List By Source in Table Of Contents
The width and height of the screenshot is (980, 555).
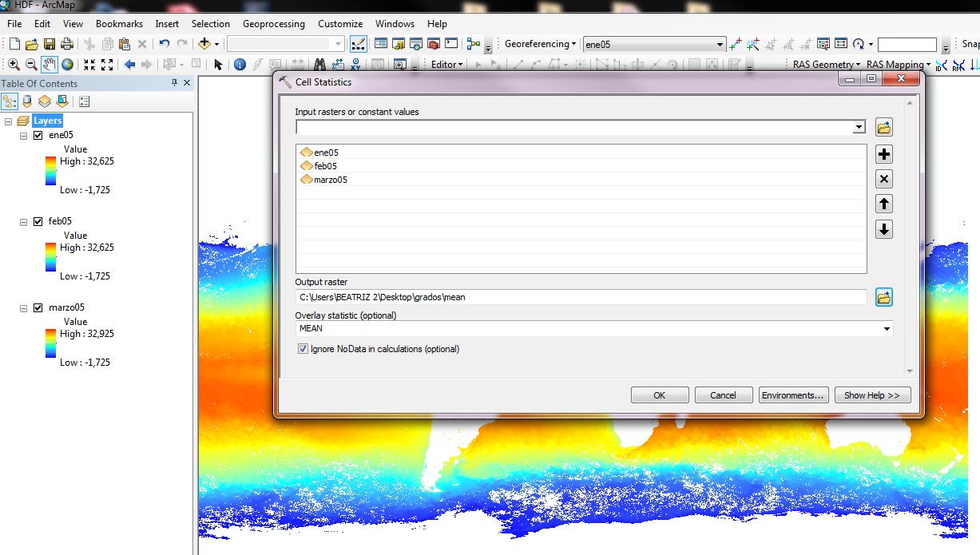[27, 101]
